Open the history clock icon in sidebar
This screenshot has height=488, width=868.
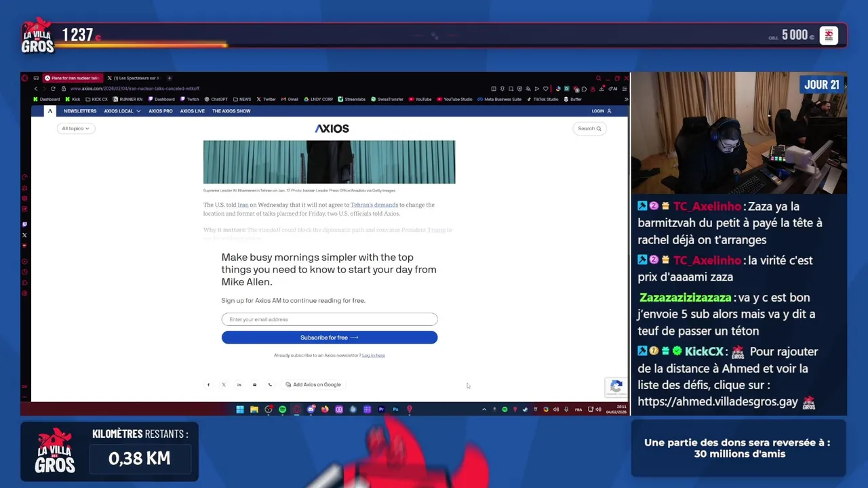pyautogui.click(x=24, y=272)
